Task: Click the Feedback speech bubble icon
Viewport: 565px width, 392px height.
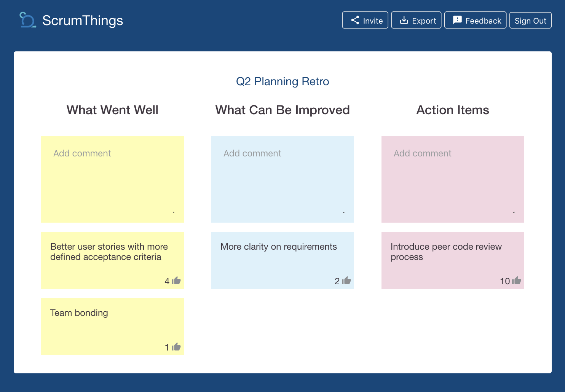Action: click(x=457, y=20)
